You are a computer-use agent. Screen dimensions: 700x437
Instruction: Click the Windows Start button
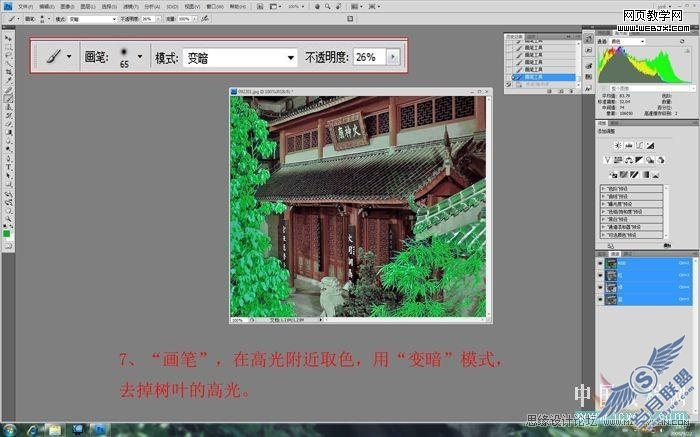(9, 430)
